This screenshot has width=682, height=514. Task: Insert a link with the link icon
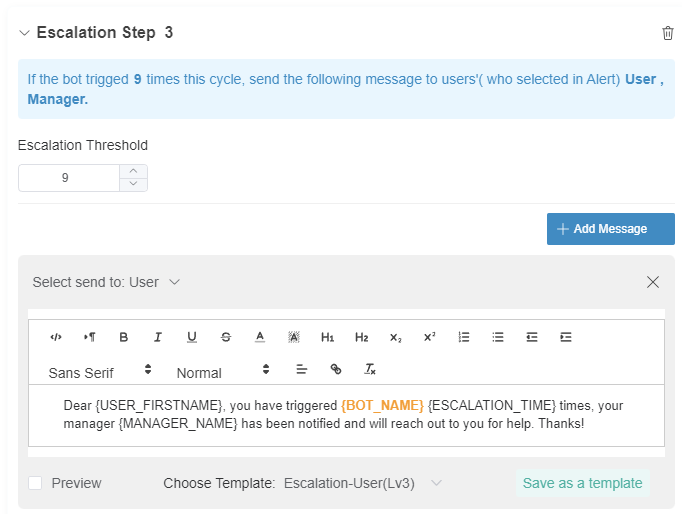point(336,369)
